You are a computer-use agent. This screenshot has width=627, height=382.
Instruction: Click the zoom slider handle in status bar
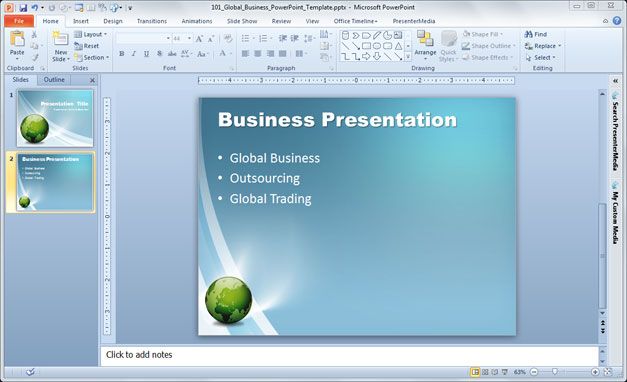click(x=555, y=372)
